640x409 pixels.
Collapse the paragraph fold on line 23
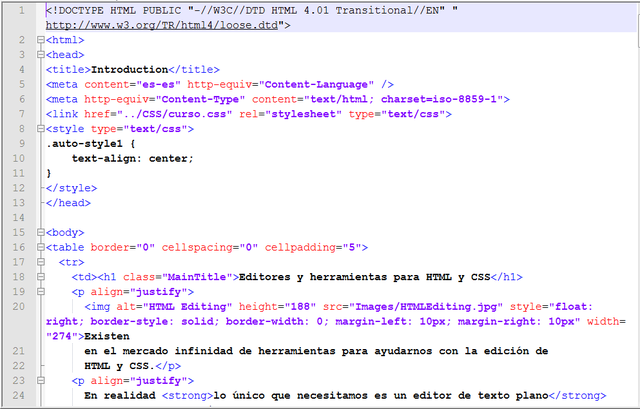(x=40, y=381)
